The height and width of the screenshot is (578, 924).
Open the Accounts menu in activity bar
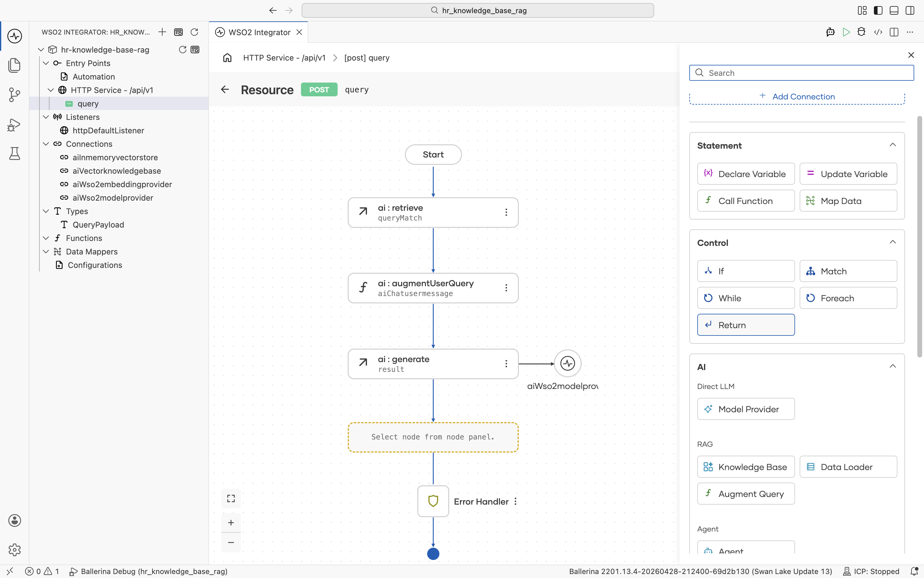pyautogui.click(x=14, y=520)
